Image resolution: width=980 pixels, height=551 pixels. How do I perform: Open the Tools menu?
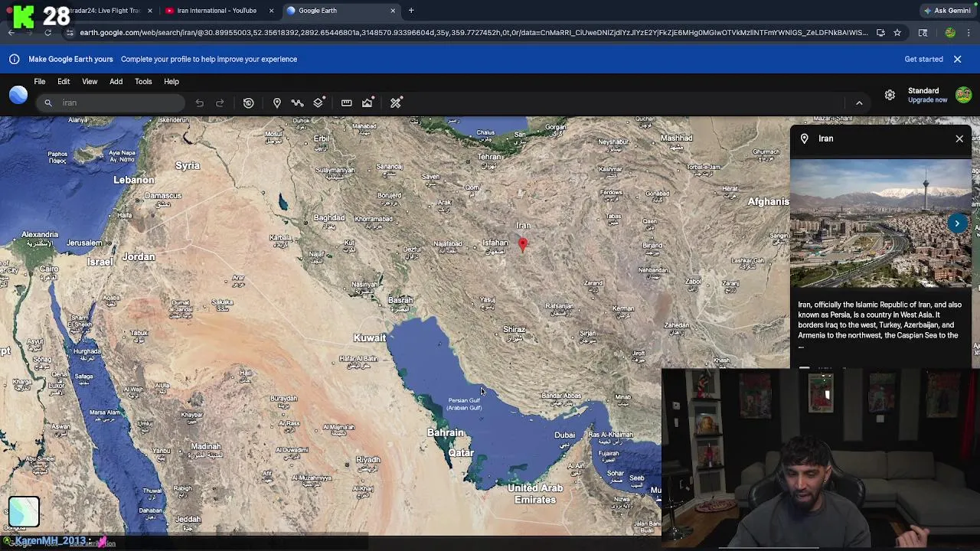pos(143,81)
